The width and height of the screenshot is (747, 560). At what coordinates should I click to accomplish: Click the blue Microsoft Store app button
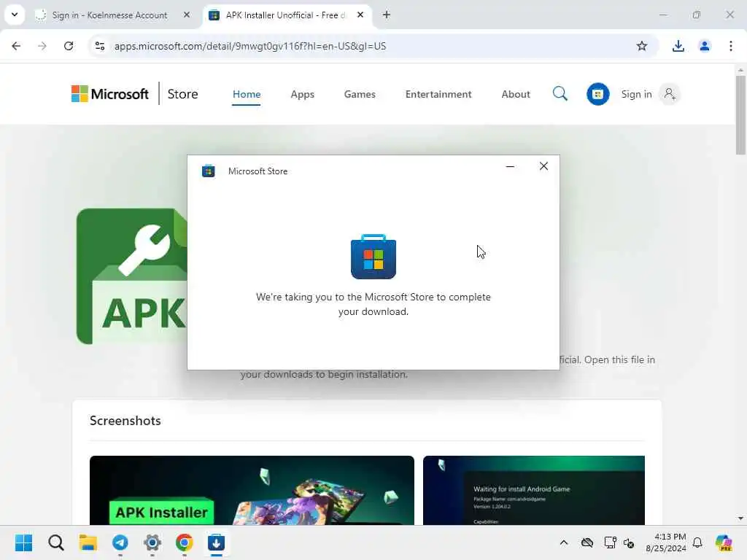598,94
